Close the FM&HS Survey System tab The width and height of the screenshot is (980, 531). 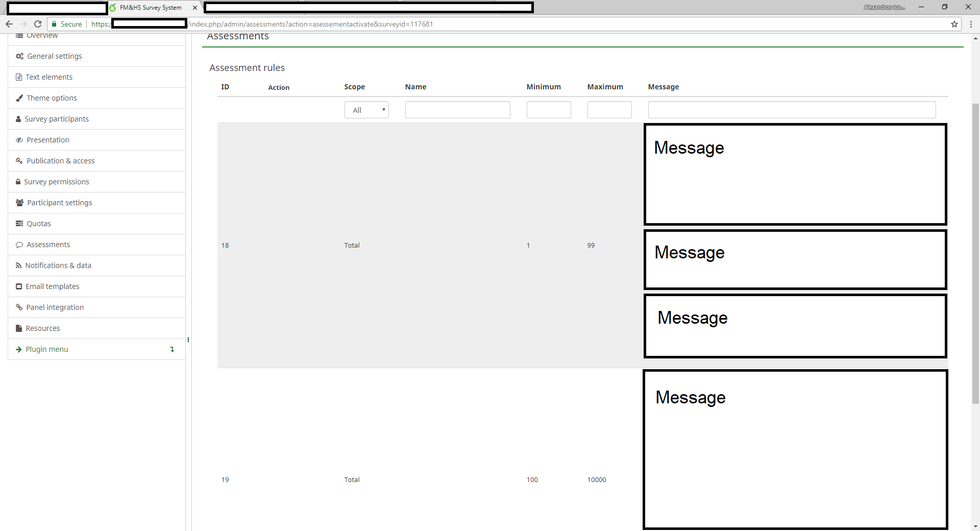pyautogui.click(x=195, y=8)
